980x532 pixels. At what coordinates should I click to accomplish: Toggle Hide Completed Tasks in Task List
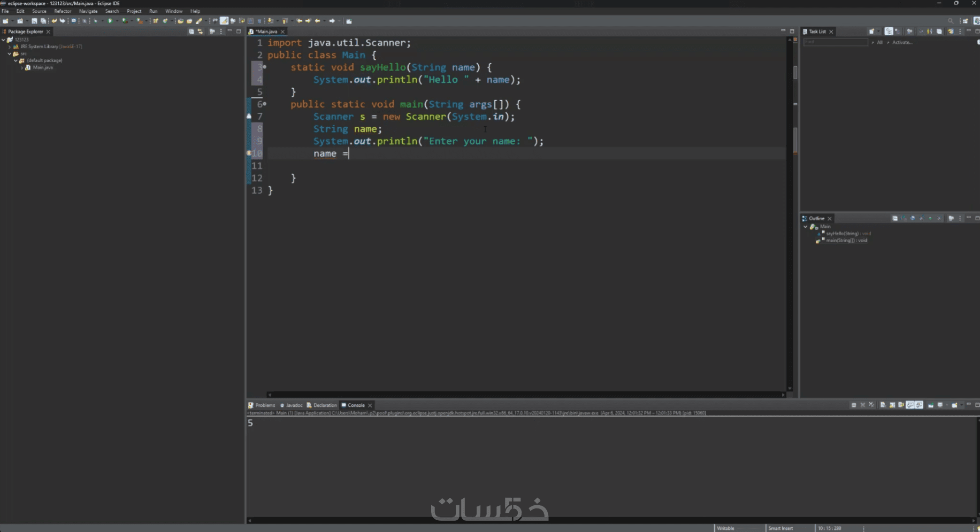click(921, 32)
